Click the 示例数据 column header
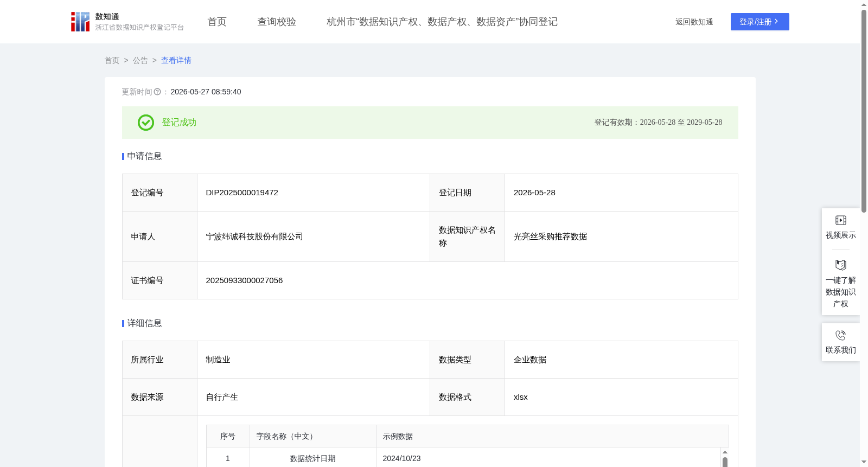Screen dimensions: 868x467 coord(552,436)
